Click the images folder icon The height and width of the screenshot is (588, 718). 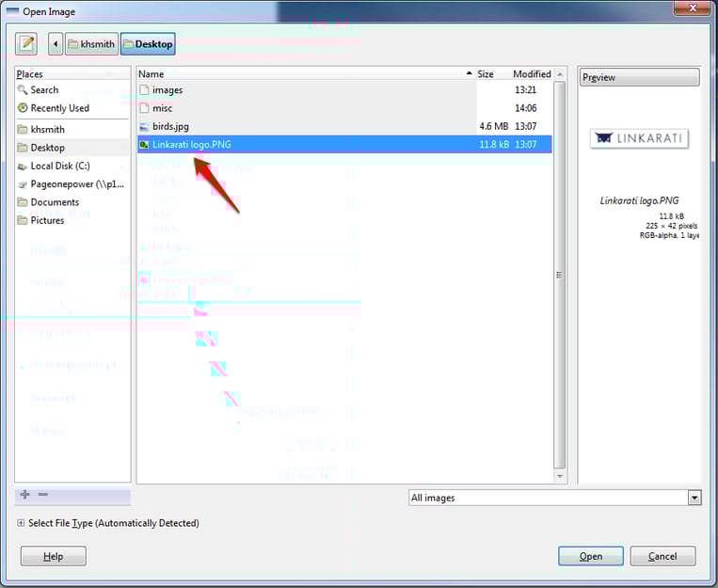144,89
